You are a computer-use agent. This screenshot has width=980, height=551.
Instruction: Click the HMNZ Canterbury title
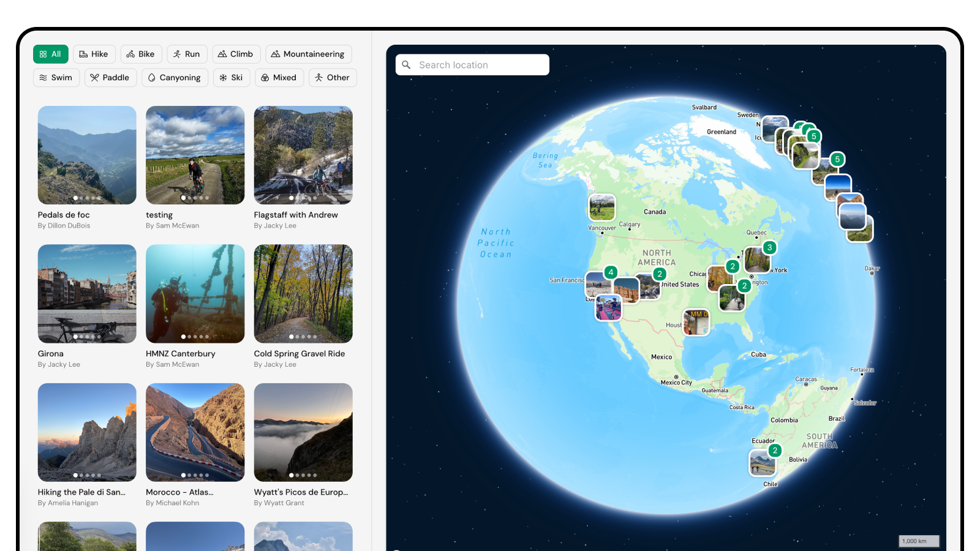[181, 354]
